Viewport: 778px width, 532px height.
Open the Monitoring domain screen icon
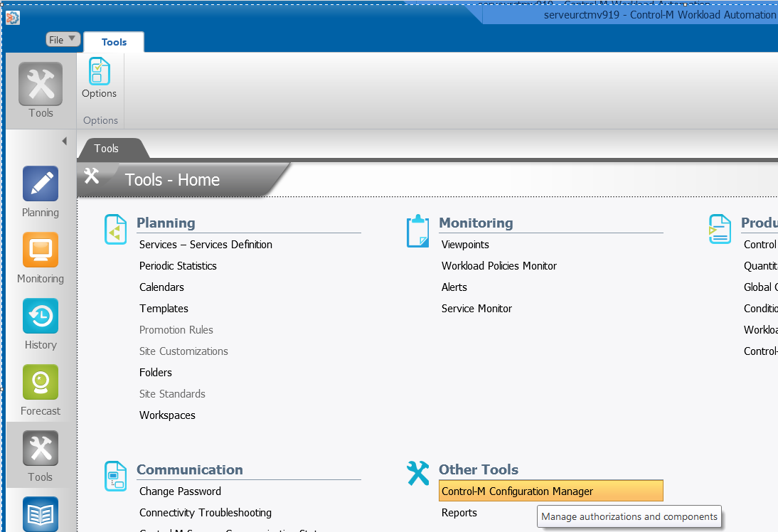click(41, 250)
